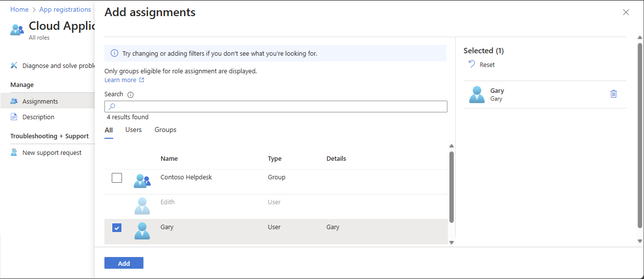This screenshot has width=644, height=279.
Task: Go to Home breadcrumb link
Action: (20, 9)
